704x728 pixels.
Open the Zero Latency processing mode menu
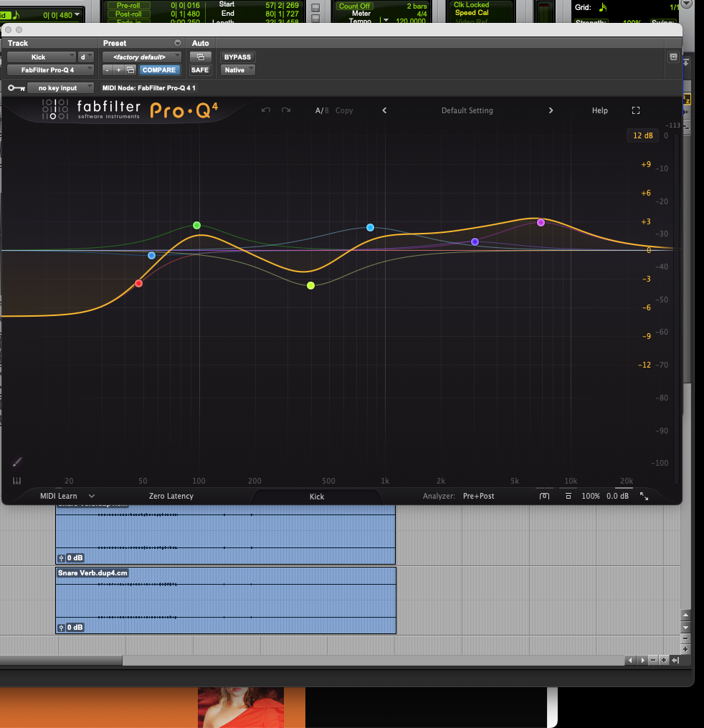171,496
